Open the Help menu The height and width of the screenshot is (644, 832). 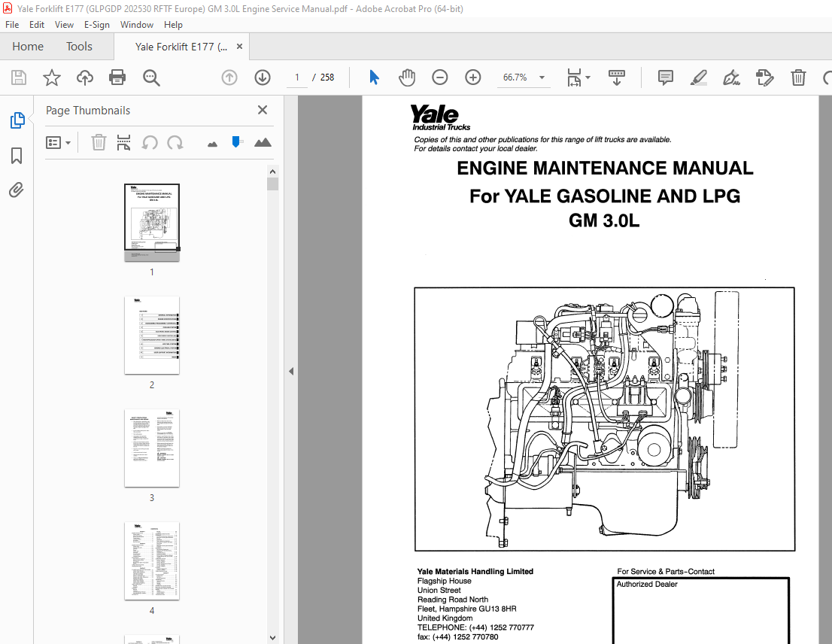173,24
